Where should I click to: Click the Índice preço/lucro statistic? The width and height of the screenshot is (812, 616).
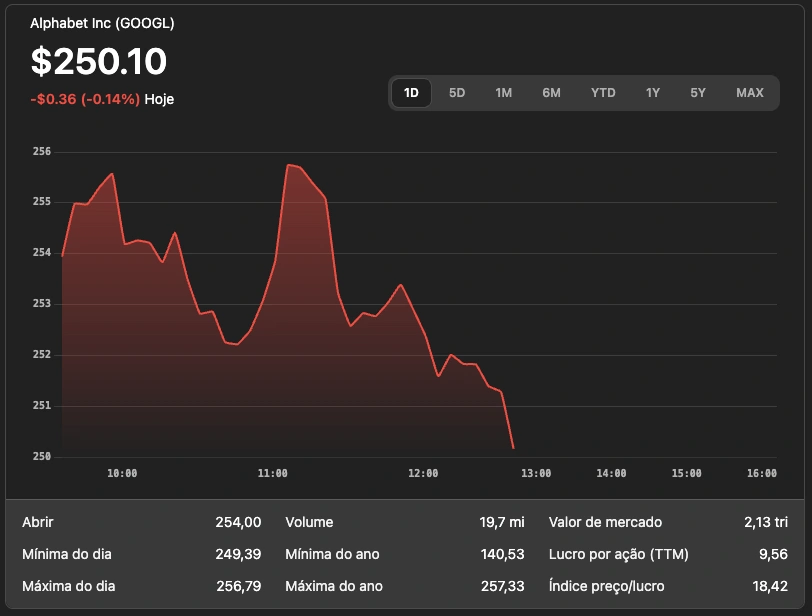[x=606, y=586]
